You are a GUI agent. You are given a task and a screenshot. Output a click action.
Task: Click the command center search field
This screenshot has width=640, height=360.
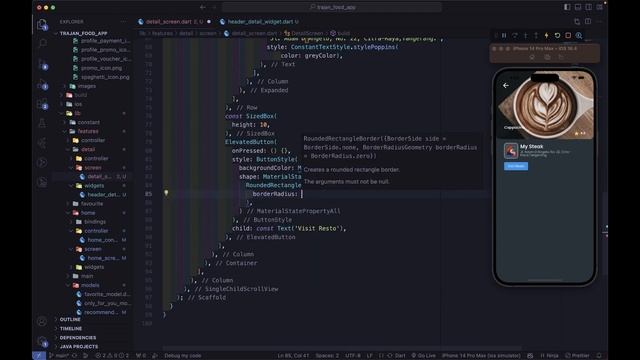(x=332, y=7)
